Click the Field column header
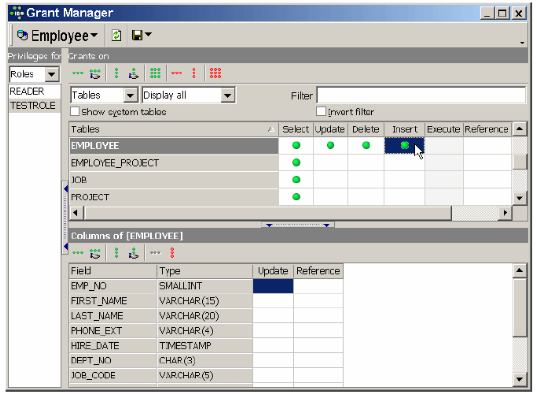 (113, 271)
